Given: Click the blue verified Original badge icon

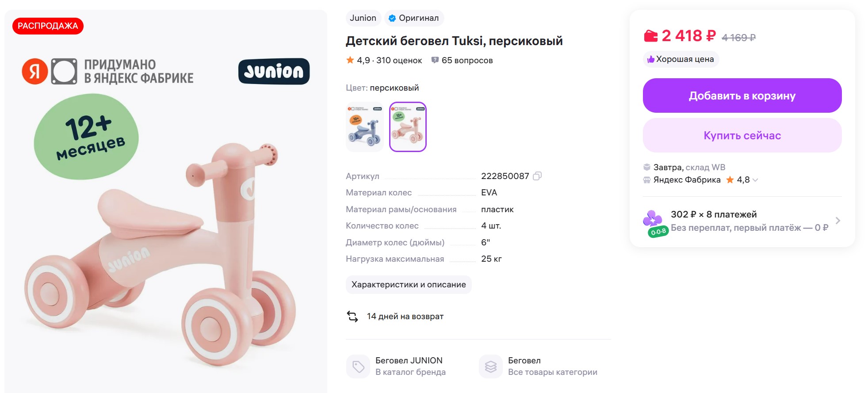Looking at the screenshot, I should [392, 18].
